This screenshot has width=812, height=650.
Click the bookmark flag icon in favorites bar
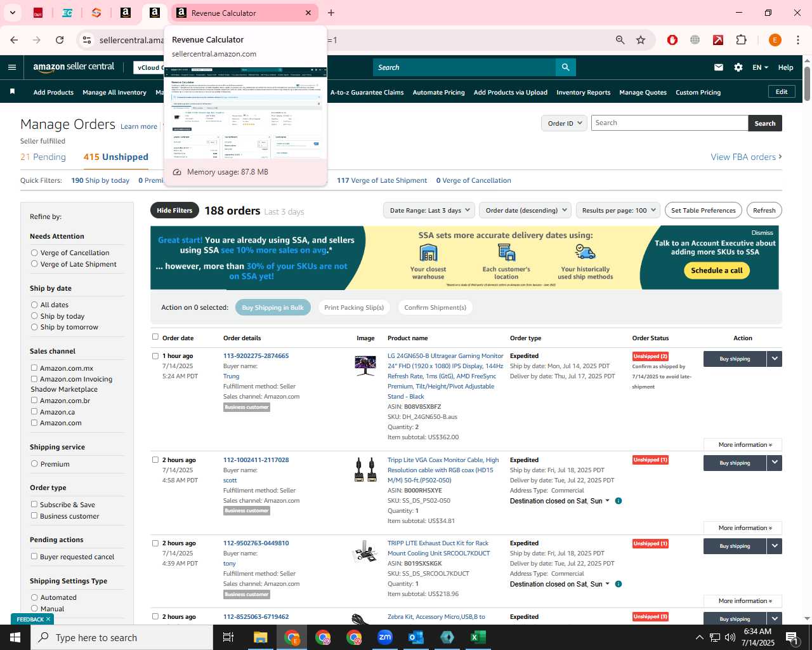point(12,92)
